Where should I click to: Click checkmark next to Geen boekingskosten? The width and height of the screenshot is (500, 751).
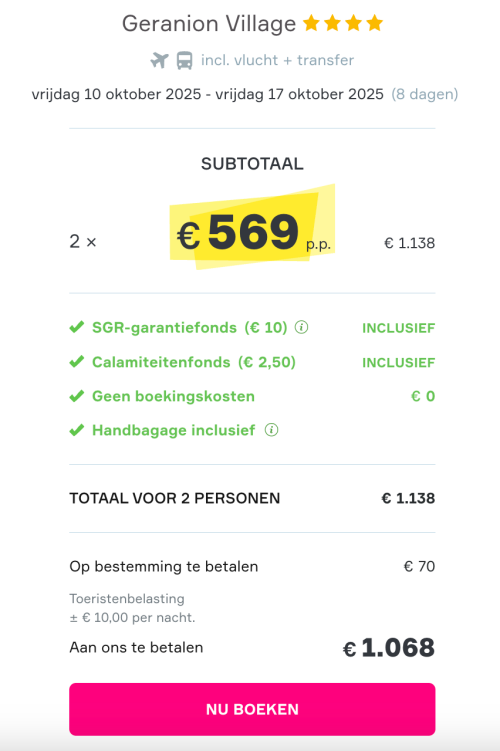pos(77,396)
